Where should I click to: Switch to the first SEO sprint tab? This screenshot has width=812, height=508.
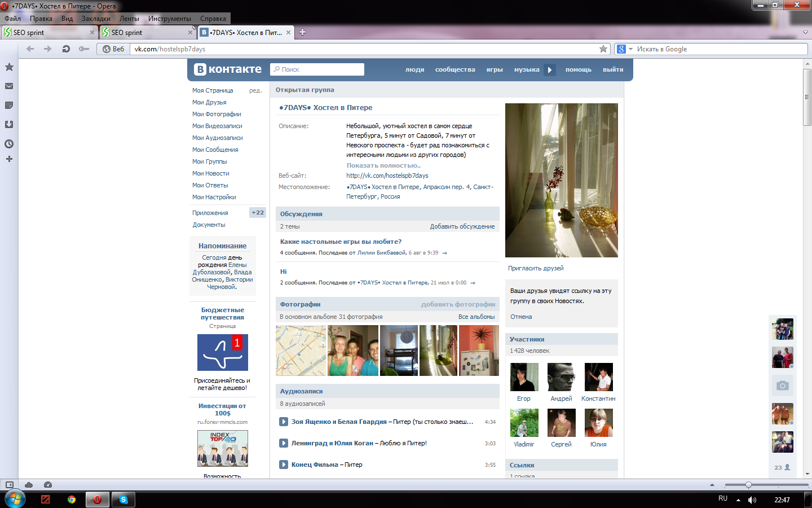pos(49,32)
